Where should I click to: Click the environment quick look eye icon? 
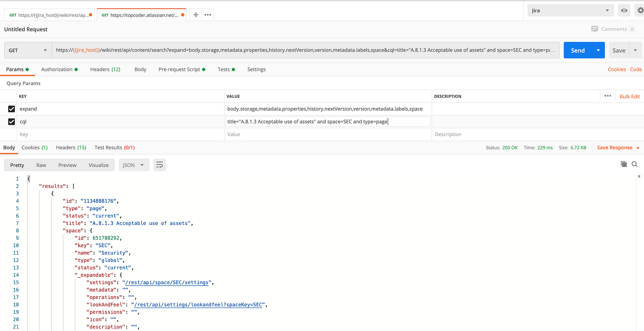pos(624,10)
